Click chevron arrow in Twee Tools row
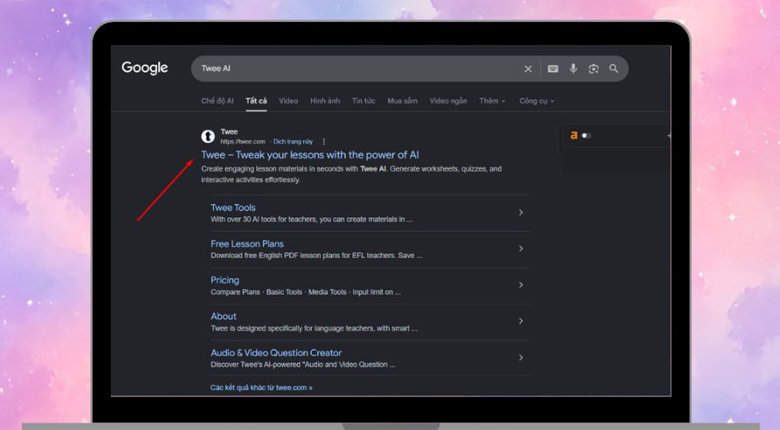 pyautogui.click(x=521, y=213)
